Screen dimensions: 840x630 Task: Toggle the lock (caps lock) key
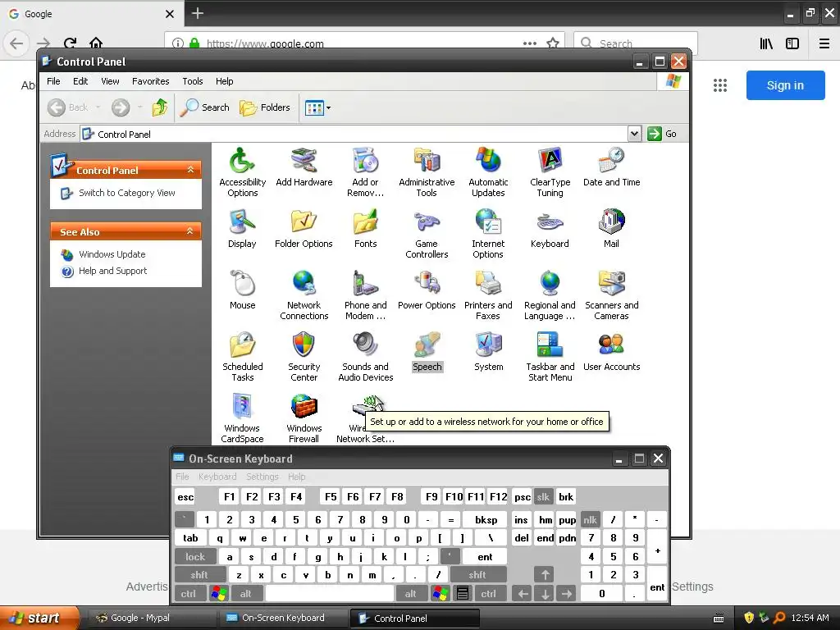click(x=195, y=557)
